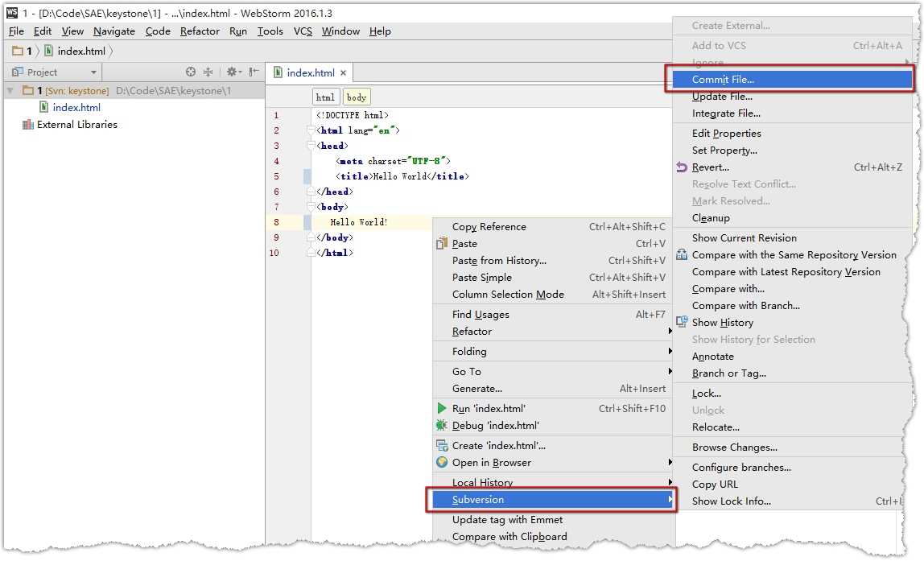Click the folder icon for project 1 in breadcrumb
924x561 pixels.
[x=18, y=52]
